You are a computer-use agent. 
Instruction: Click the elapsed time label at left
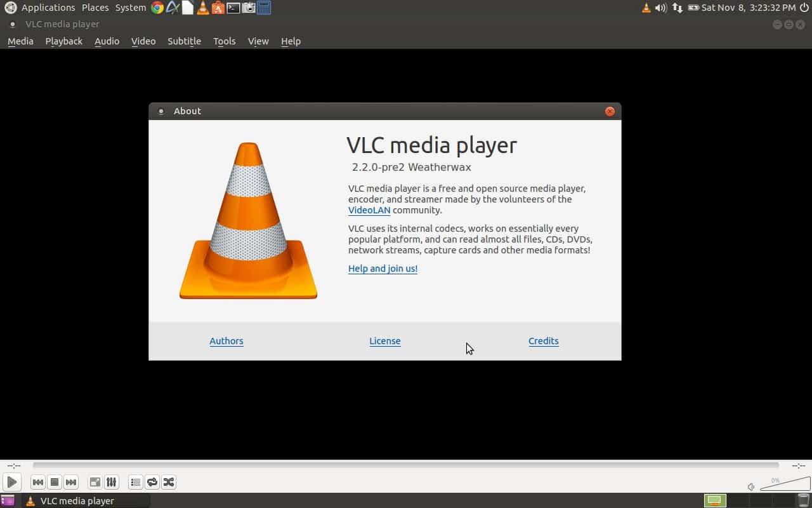point(14,465)
